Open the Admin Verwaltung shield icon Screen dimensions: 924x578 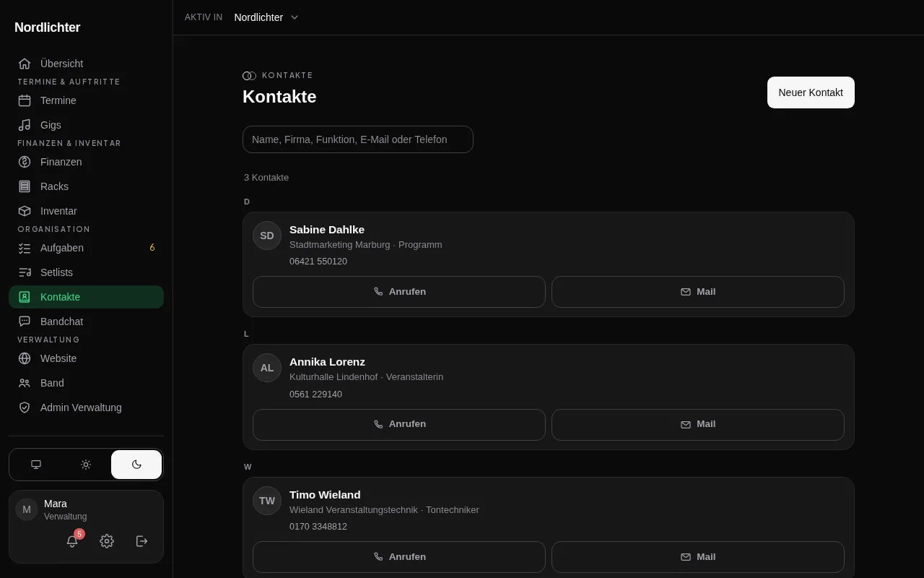click(x=25, y=407)
